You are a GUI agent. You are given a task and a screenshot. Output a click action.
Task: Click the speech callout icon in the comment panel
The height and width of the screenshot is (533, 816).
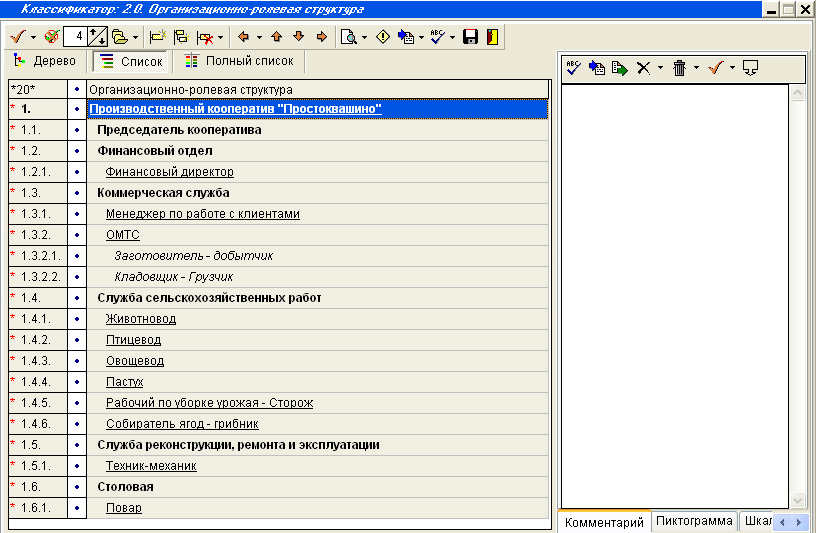[x=750, y=68]
